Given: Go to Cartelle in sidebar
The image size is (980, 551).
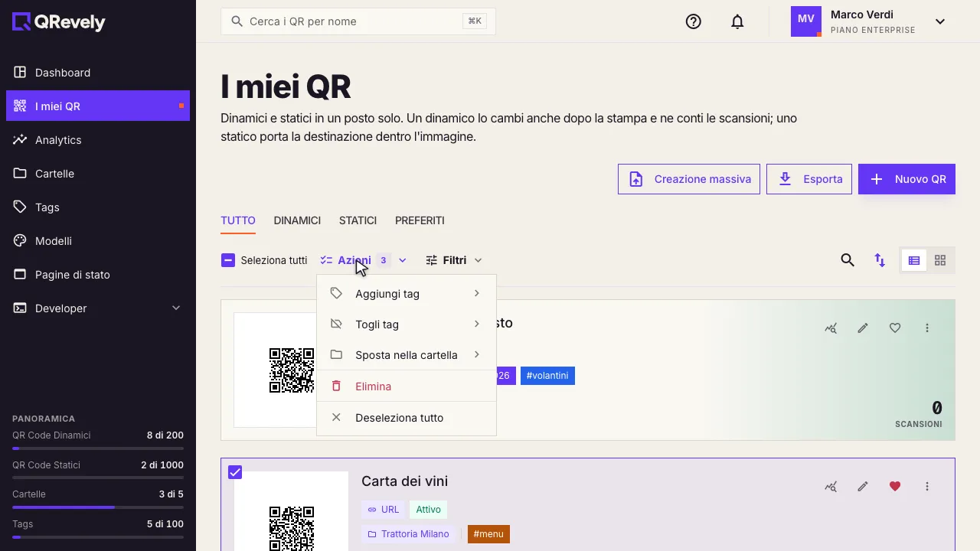Looking at the screenshot, I should 98,174.
